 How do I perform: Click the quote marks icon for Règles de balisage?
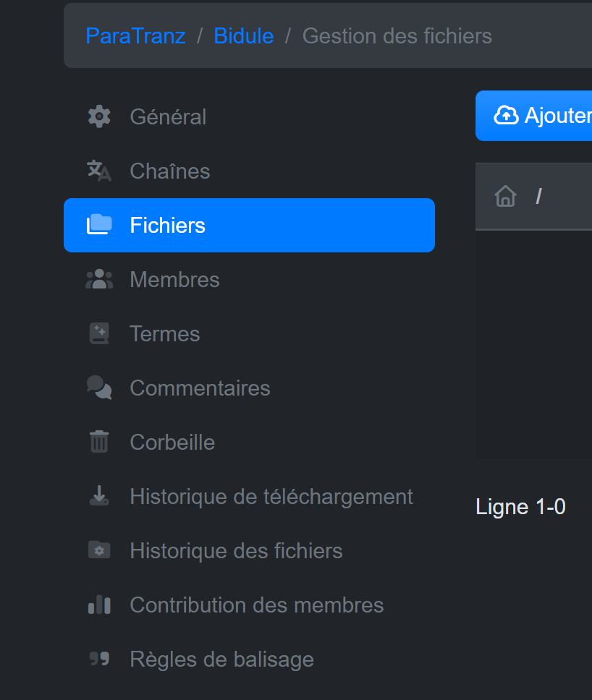pyautogui.click(x=99, y=658)
